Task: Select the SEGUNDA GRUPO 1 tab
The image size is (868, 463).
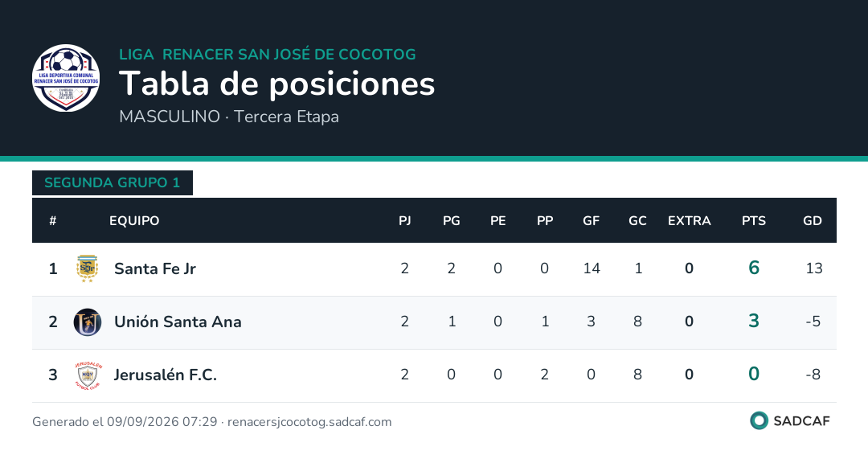Action: 113,182
